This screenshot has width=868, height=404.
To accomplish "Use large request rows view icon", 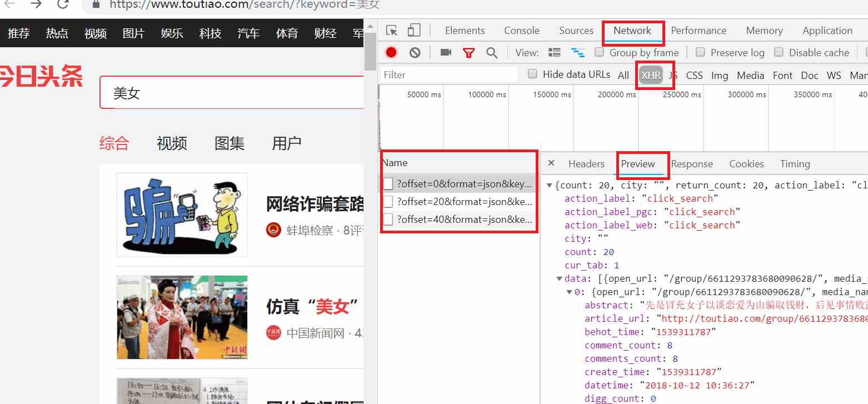I will 554,53.
